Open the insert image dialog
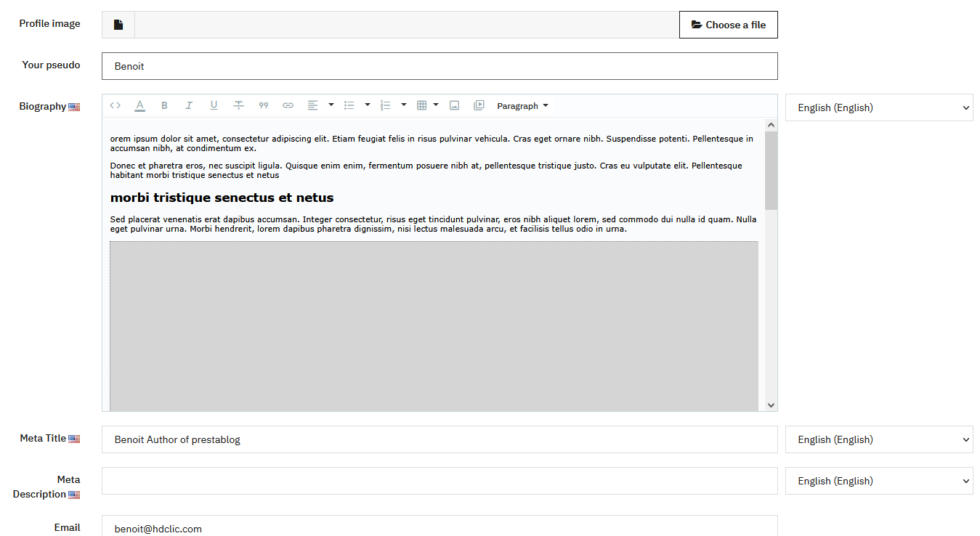Image resolution: width=980 pixels, height=536 pixels. [454, 105]
